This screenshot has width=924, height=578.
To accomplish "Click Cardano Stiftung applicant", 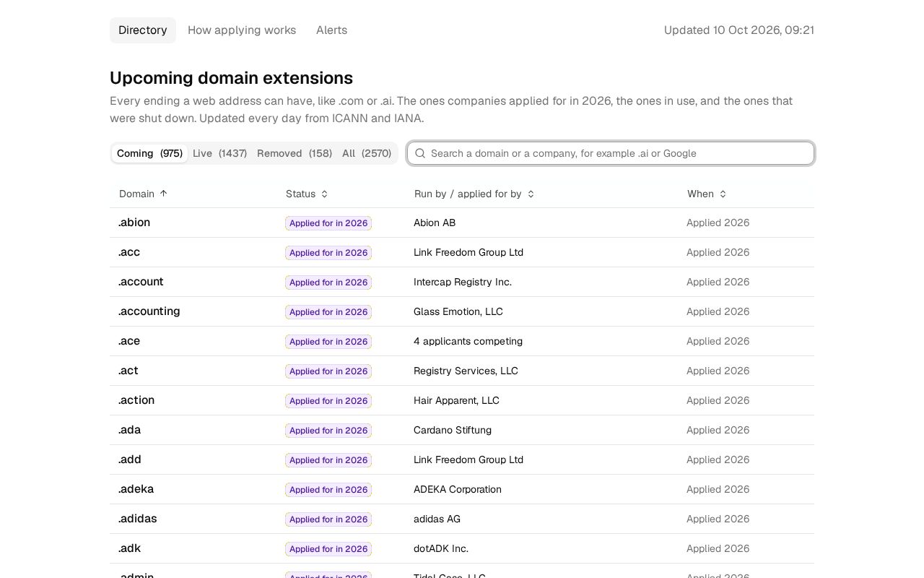I will (453, 430).
